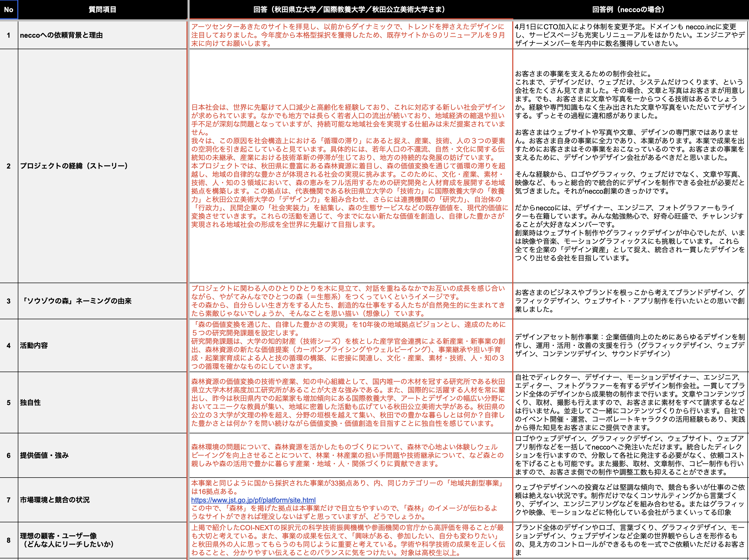Select the "理想の顧客・ユーザー像" question cell
749x560 pixels.
pyautogui.click(x=102, y=540)
